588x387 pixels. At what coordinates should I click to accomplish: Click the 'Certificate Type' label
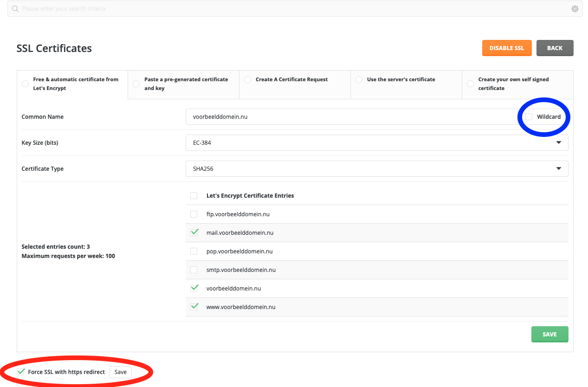(x=43, y=169)
